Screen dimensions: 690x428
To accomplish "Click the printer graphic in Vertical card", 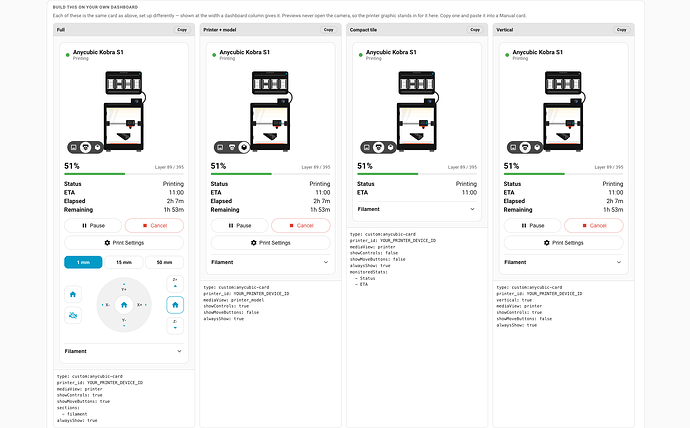I will point(565,111).
